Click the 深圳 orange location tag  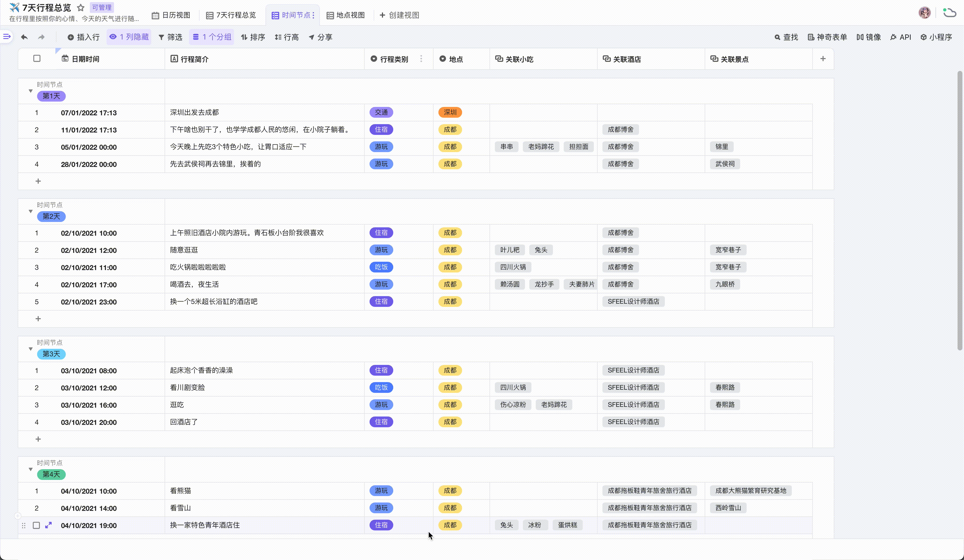[x=450, y=112]
